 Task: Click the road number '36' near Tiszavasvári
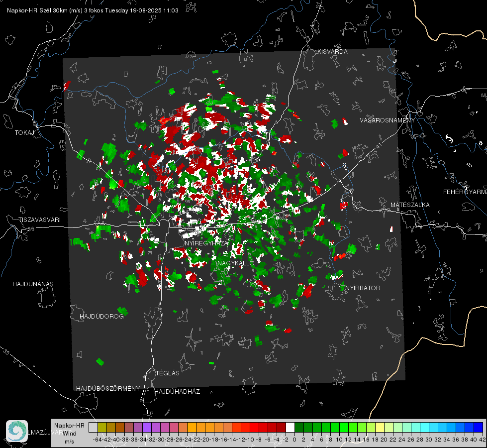click(x=31, y=229)
